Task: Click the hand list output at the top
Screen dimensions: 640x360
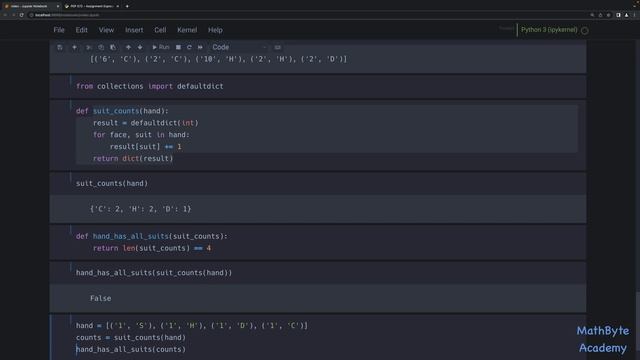Action: click(x=218, y=59)
